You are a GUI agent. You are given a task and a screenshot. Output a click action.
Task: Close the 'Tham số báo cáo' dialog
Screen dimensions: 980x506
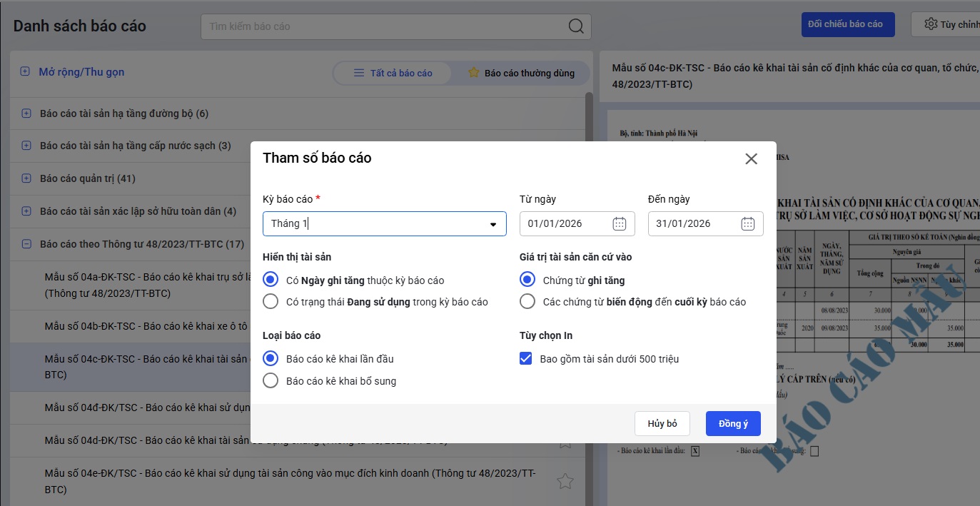point(751,159)
